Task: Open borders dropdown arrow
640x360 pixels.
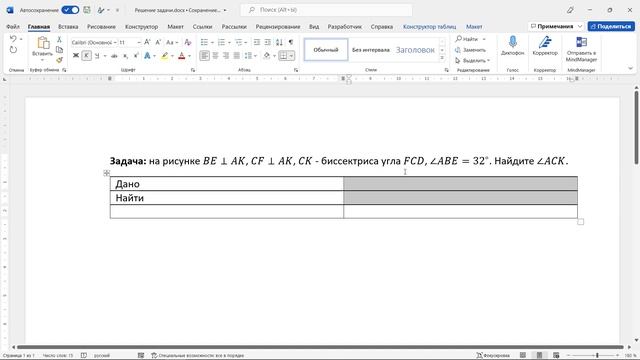Action: [291, 56]
